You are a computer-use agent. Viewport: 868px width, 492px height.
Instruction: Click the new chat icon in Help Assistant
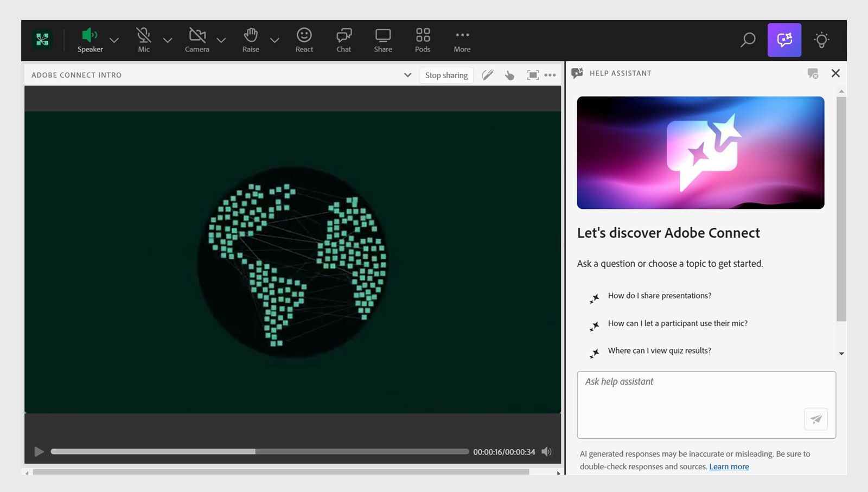tap(813, 73)
